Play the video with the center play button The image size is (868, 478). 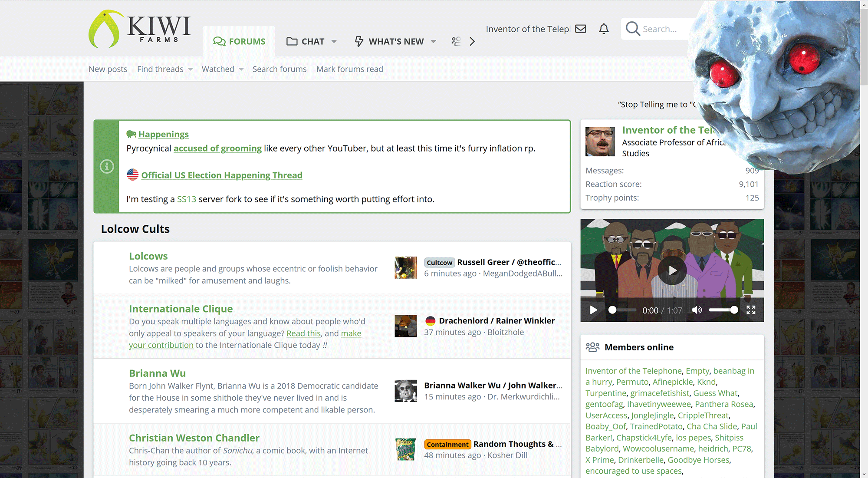672,270
